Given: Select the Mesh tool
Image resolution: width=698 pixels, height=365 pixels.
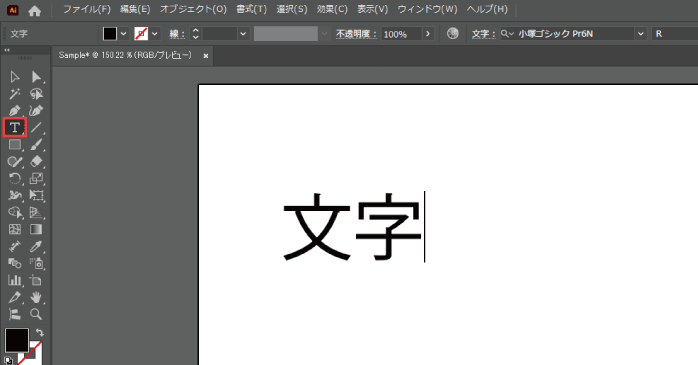Looking at the screenshot, I should point(15,229).
